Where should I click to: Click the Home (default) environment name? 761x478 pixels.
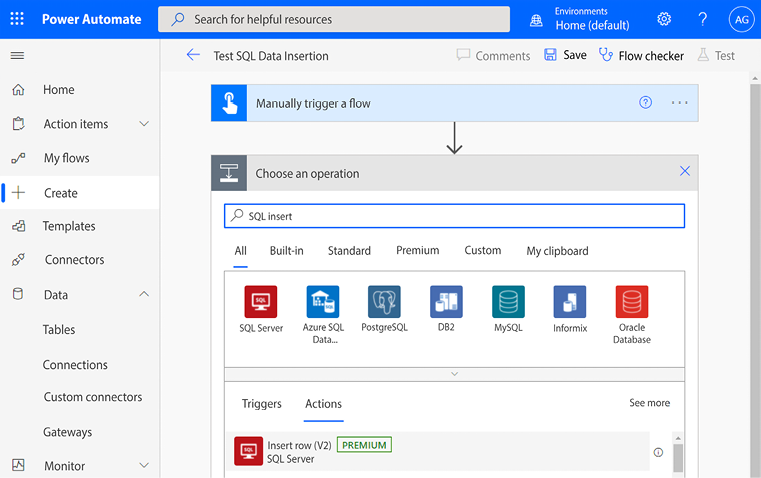(592, 25)
